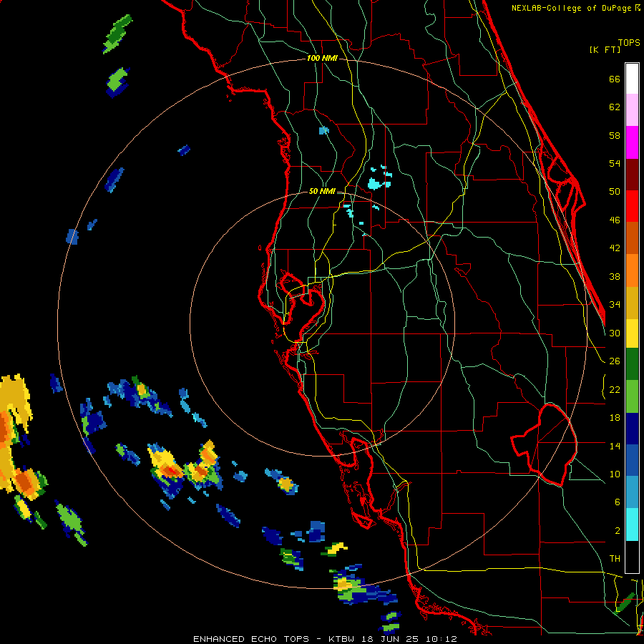Select the 14 legend value
644x644 pixels.
pyautogui.click(x=615, y=446)
